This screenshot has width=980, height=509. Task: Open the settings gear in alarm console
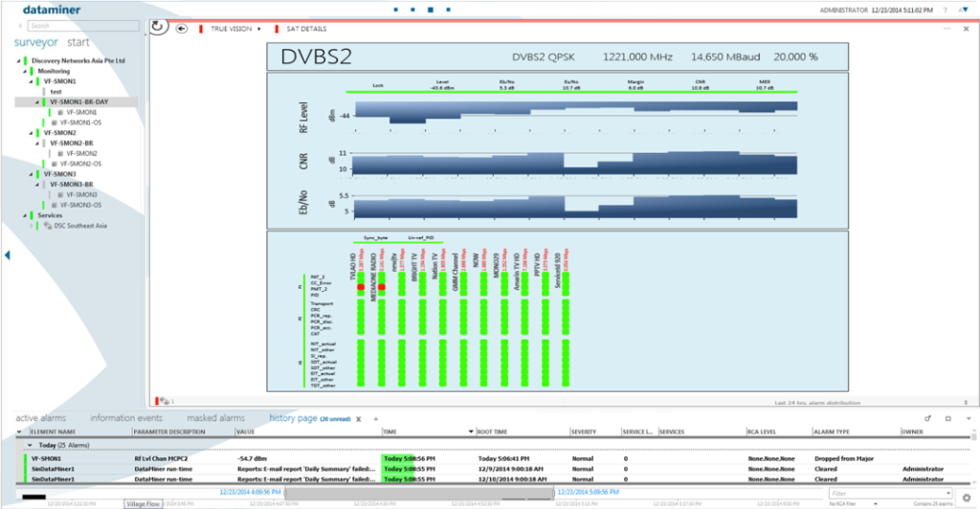966,497
